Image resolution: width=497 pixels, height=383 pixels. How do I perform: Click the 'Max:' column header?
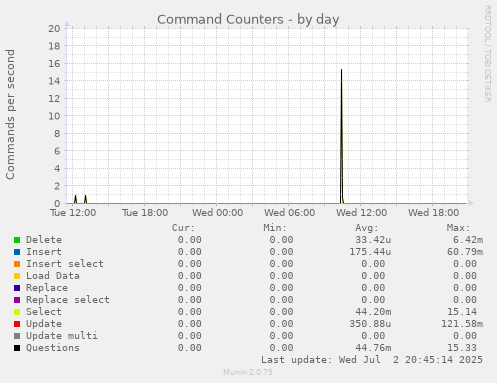(x=458, y=228)
